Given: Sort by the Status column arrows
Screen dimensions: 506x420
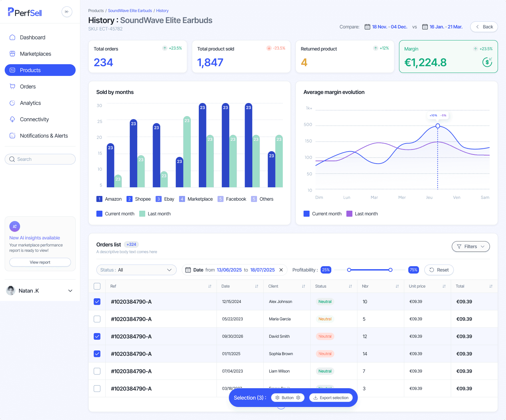Looking at the screenshot, I should 350,286.
